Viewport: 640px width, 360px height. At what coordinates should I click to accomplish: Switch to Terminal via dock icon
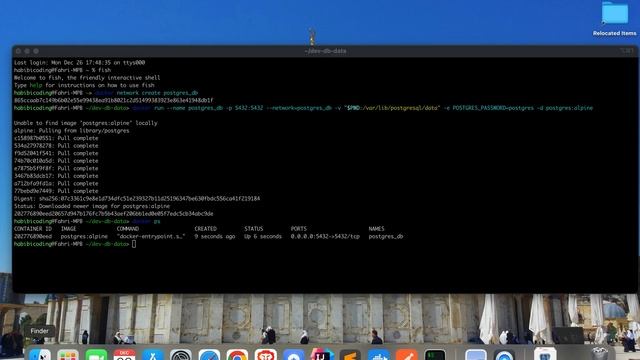(435, 355)
